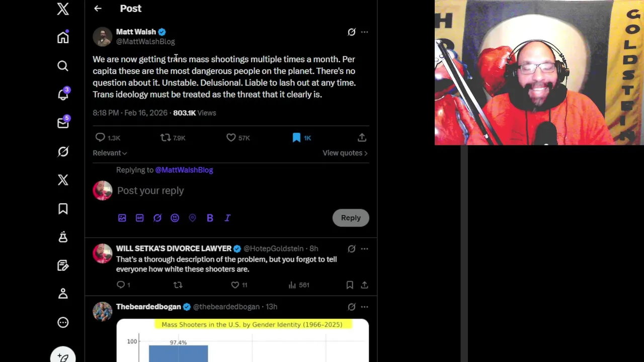Open Profile icon in the sidebar
The height and width of the screenshot is (362, 644).
[63, 294]
